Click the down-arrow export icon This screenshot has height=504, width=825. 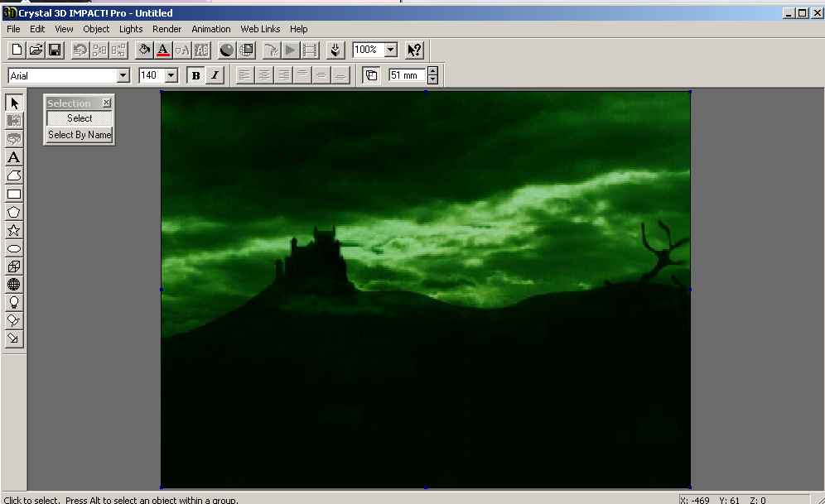335,50
